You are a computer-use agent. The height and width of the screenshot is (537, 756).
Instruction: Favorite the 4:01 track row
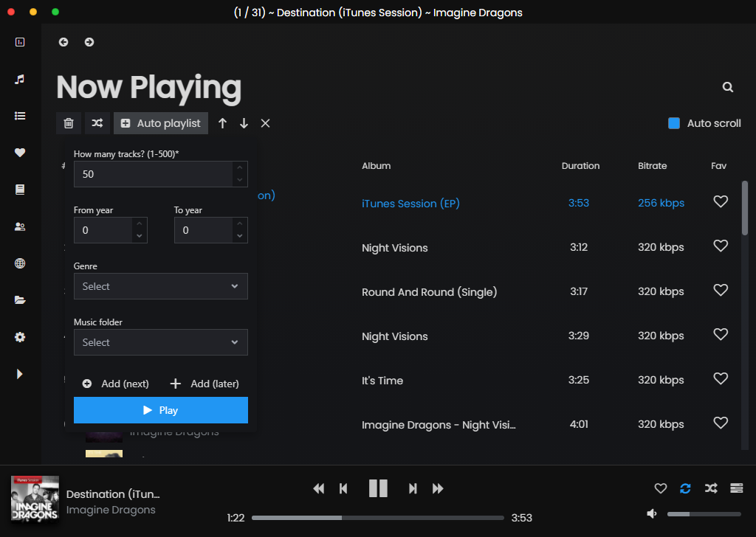click(721, 423)
